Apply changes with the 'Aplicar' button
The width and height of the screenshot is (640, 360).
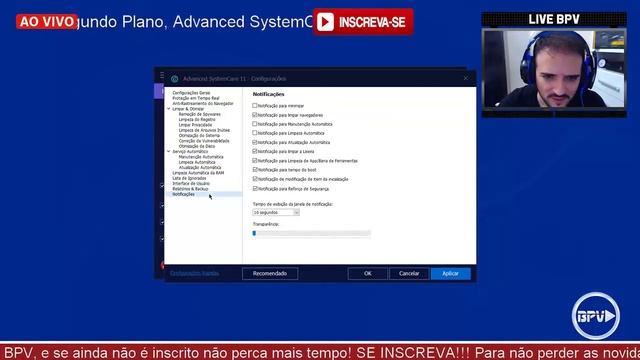click(x=451, y=273)
